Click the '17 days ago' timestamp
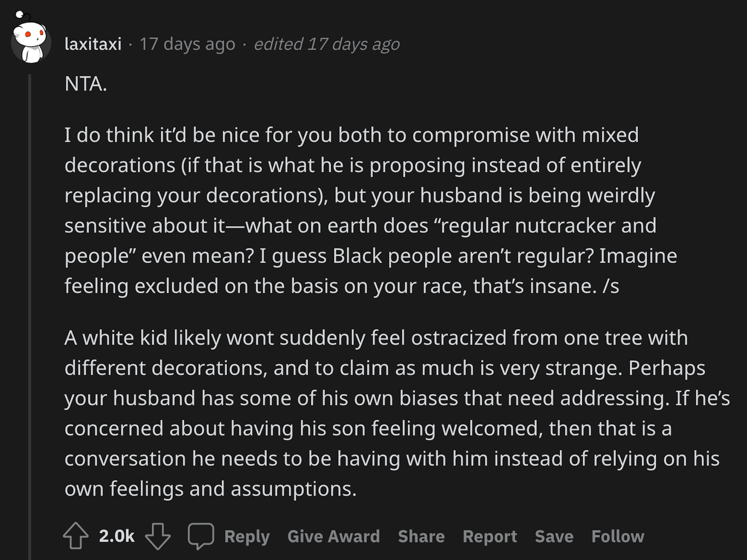The height and width of the screenshot is (560, 747). (187, 44)
